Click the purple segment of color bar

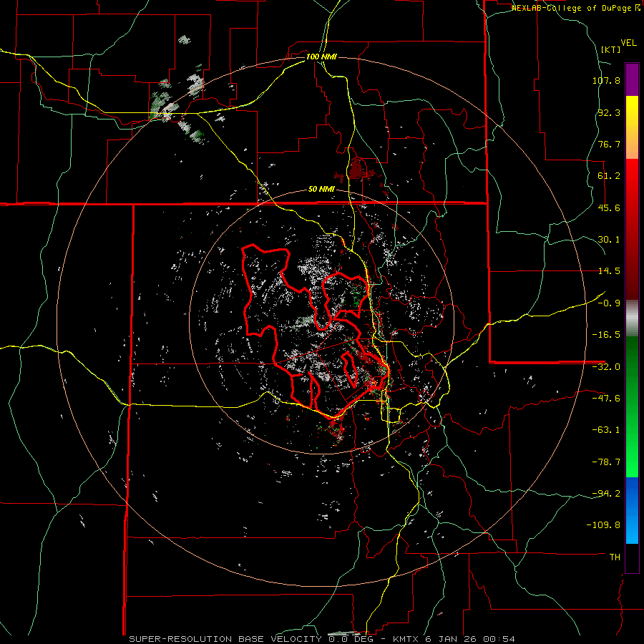[x=632, y=79]
